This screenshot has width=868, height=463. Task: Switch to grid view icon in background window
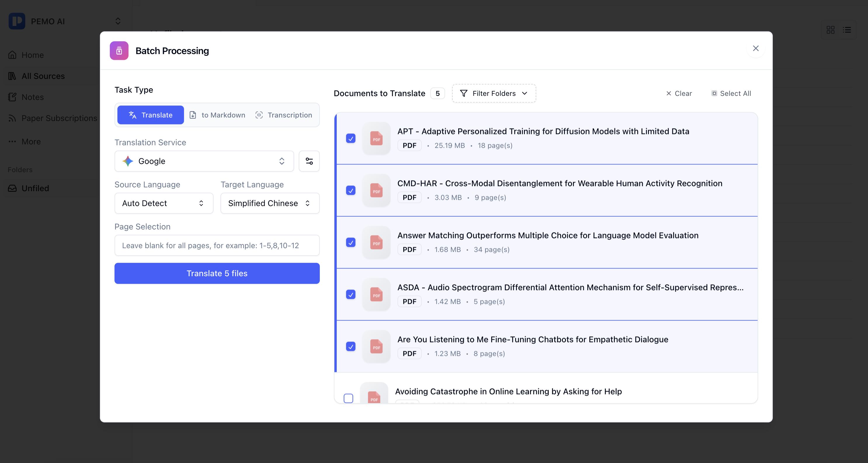[831, 30]
